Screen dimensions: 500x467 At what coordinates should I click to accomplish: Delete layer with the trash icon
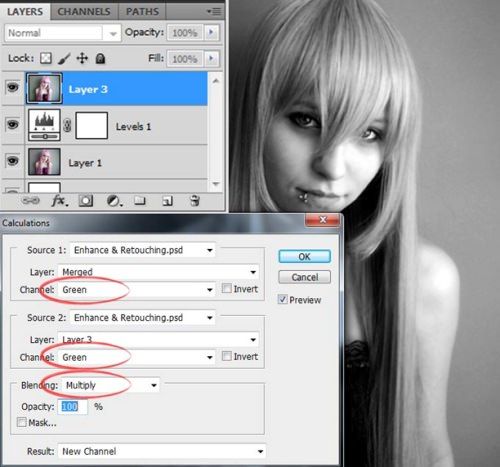click(194, 201)
